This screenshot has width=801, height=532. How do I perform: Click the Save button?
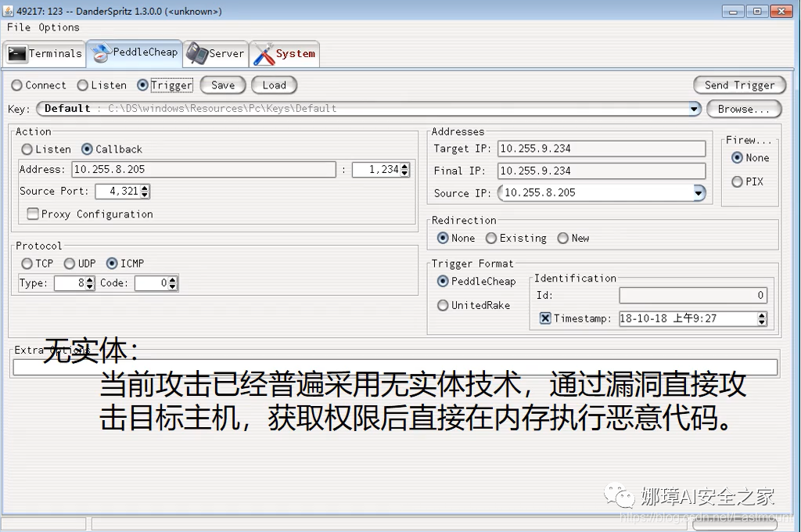(x=223, y=85)
